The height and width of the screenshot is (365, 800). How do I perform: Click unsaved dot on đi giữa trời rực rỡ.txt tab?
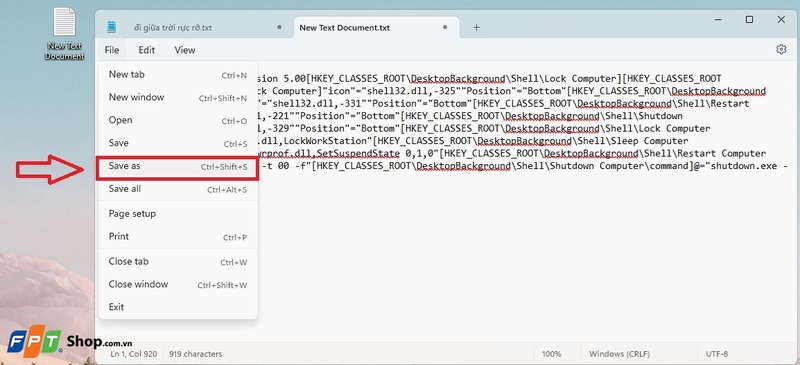tap(279, 28)
